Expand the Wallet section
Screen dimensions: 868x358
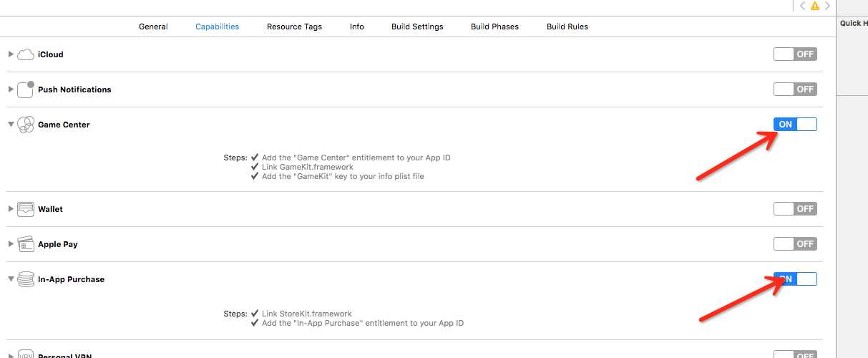(x=11, y=209)
